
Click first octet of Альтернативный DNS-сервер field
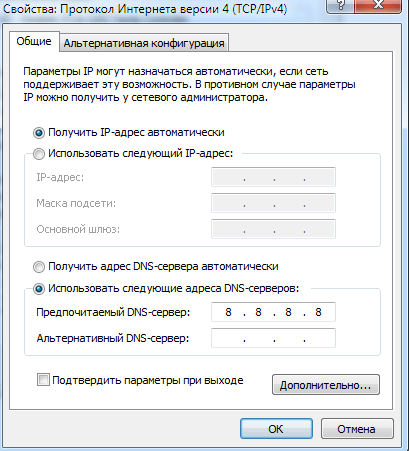click(x=228, y=338)
